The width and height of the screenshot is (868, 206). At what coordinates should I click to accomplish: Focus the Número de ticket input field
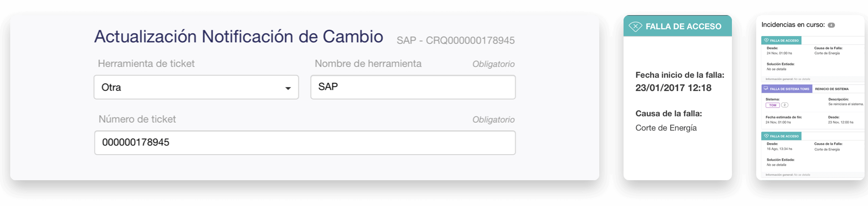point(305,143)
